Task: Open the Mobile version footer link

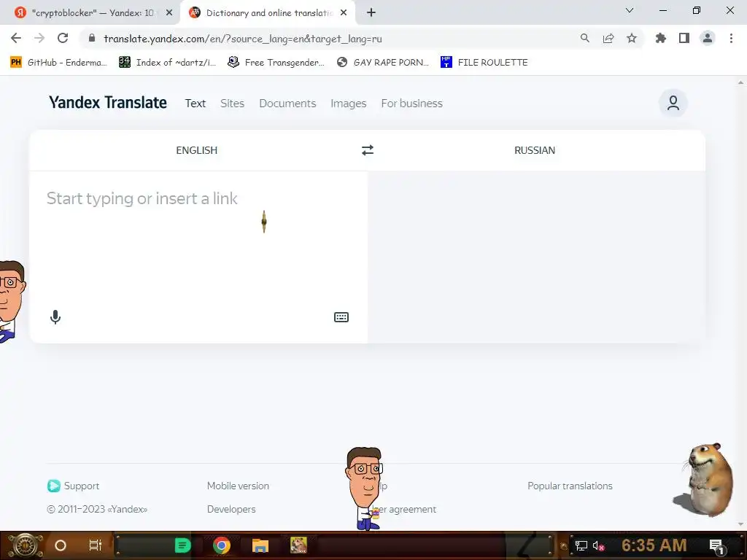Action: [x=238, y=486]
